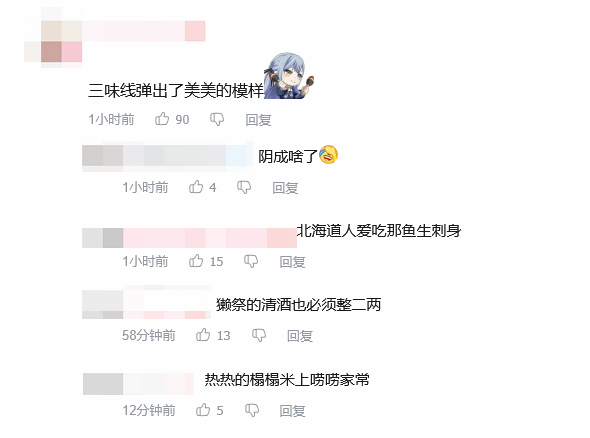590x438 pixels.
Task: Like the 阴成啥了 reply
Action: click(196, 187)
